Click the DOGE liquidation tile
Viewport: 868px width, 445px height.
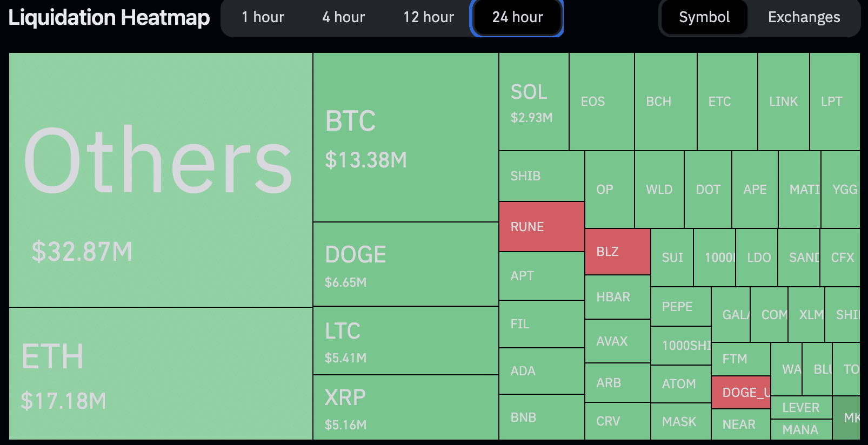405,265
